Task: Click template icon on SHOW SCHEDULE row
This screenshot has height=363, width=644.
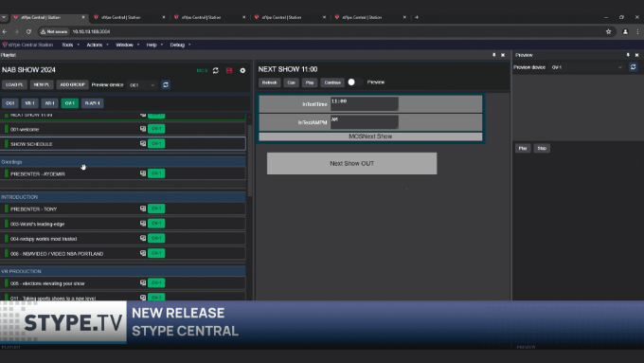Action: (142, 143)
